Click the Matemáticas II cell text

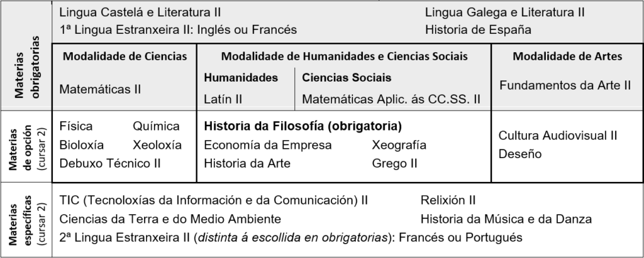pos(100,89)
